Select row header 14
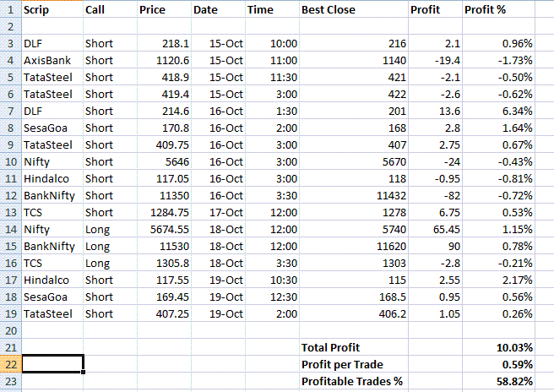This screenshot has height=392, width=554. point(11,230)
